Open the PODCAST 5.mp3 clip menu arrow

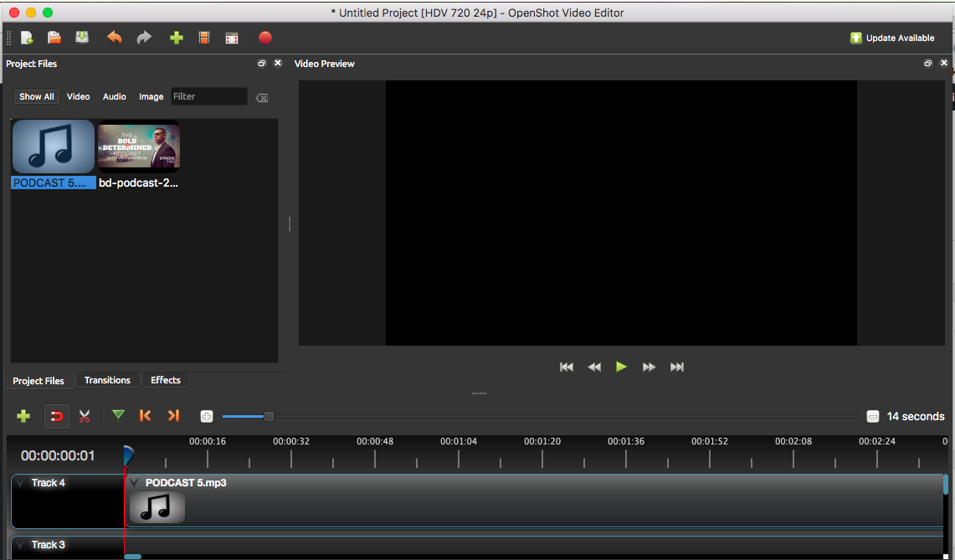tap(134, 483)
